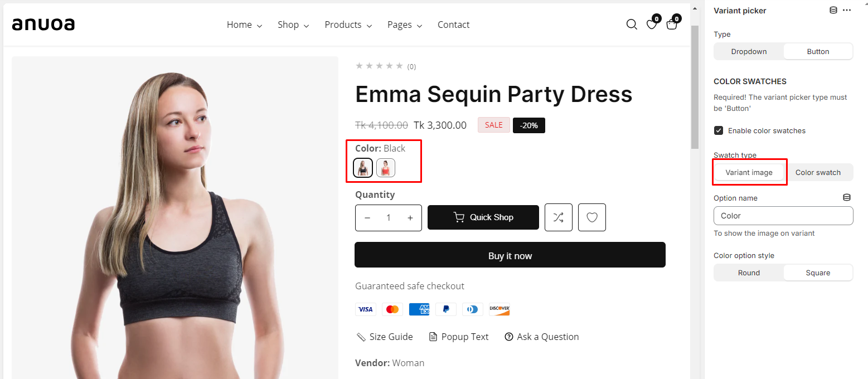Click the database icon next to Variant picker
Viewport: 868px width, 379px height.
[833, 11]
